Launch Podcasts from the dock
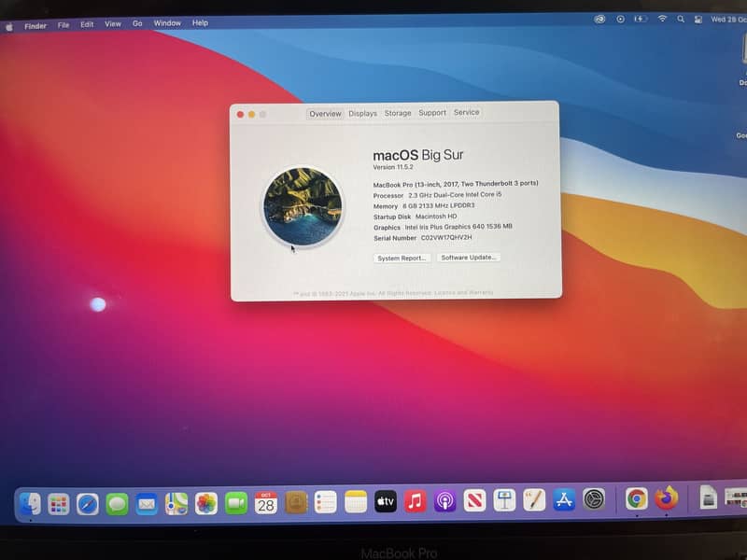747x560 pixels. (x=445, y=501)
